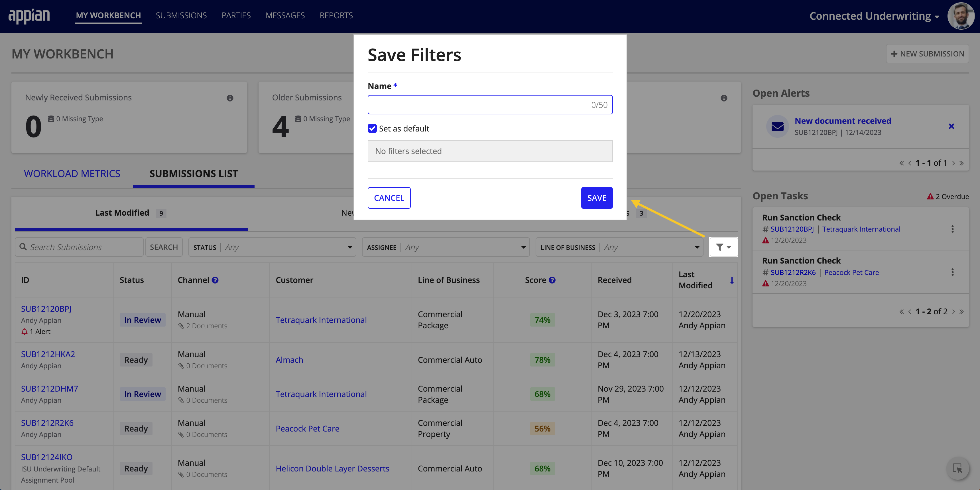Click the Search Submissions field

79,247
